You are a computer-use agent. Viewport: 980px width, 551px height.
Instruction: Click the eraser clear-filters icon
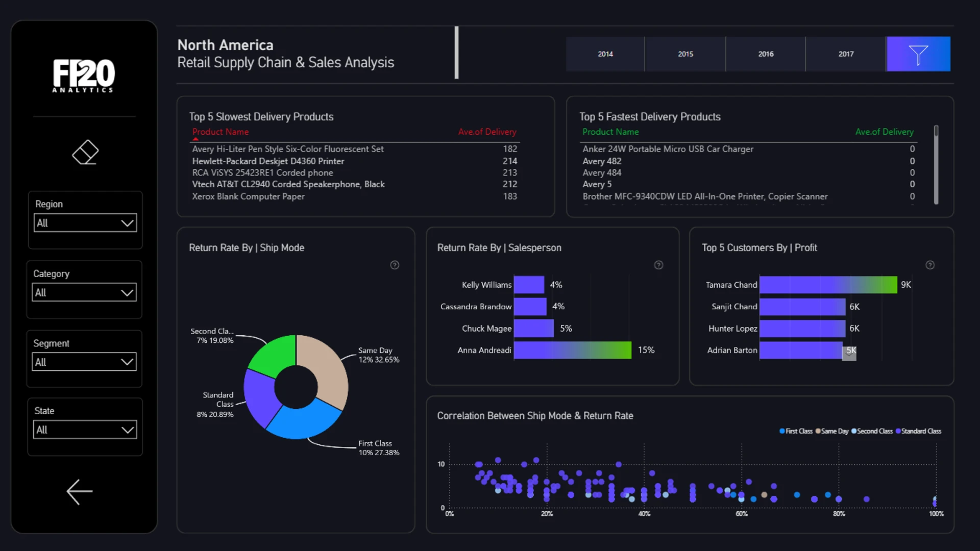[85, 152]
